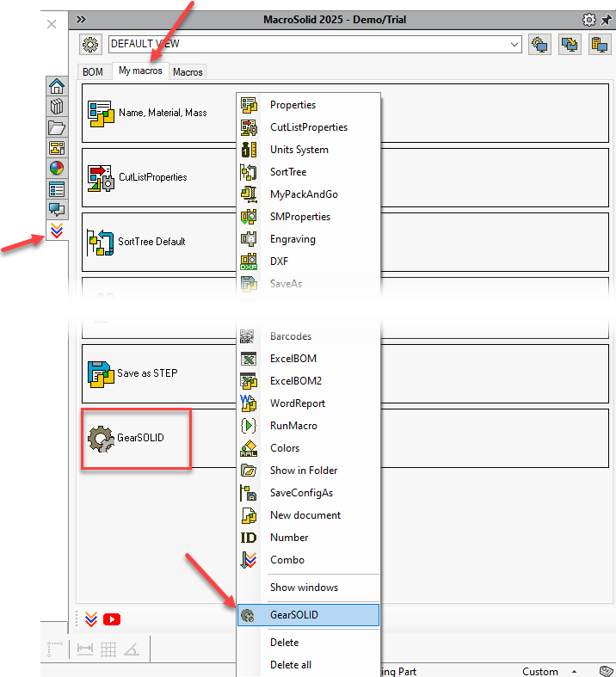Open the 3D parts library sidebar icon

(x=57, y=106)
